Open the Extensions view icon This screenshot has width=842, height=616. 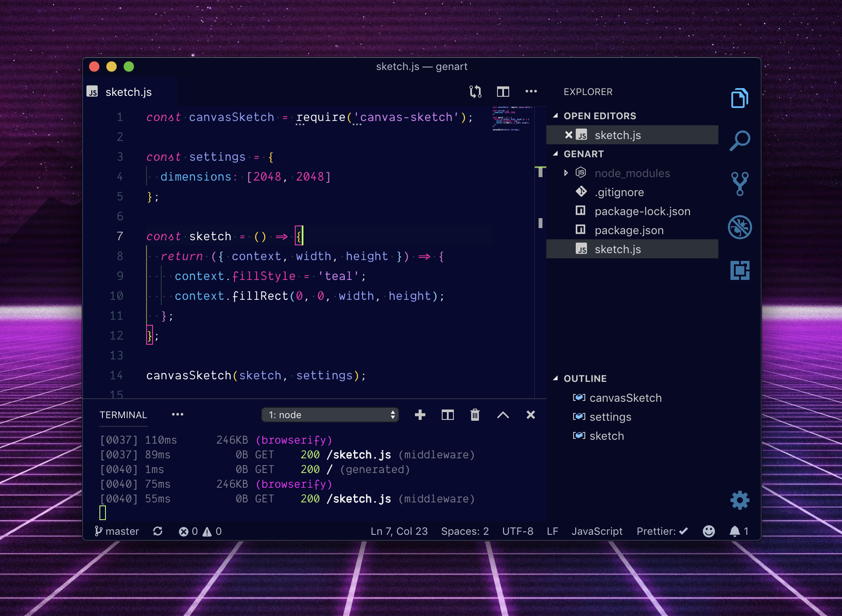[x=740, y=270]
